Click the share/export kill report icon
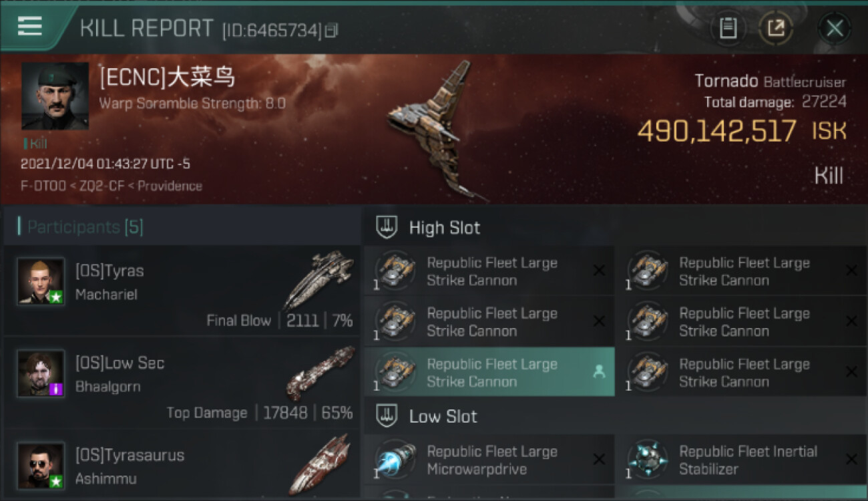The image size is (868, 501). pos(776,28)
